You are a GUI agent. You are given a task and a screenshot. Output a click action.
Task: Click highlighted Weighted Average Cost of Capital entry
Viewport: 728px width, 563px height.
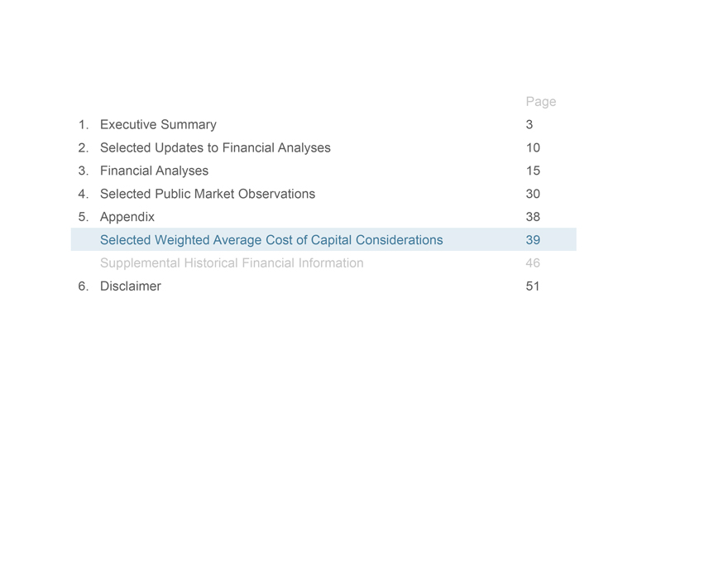(271, 240)
